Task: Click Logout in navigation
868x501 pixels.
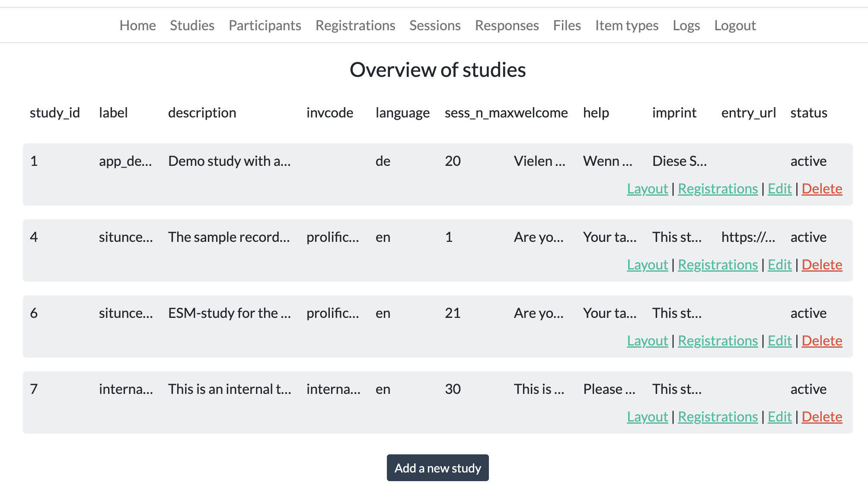Action: pyautogui.click(x=735, y=25)
